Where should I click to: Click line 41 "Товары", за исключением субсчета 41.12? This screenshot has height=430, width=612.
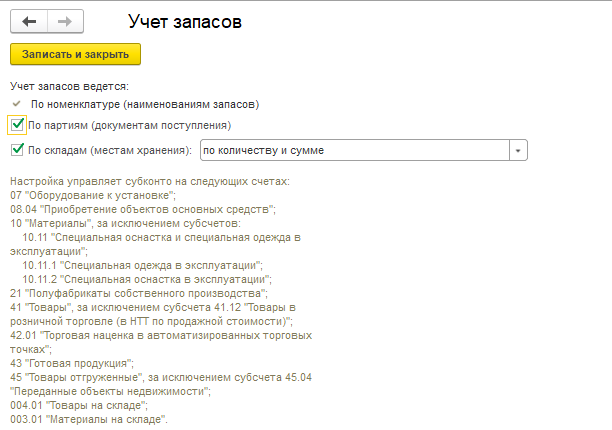tap(153, 307)
